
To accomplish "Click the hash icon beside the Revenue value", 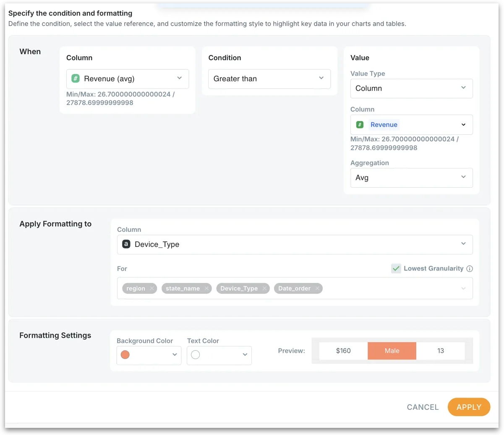I will pos(360,125).
